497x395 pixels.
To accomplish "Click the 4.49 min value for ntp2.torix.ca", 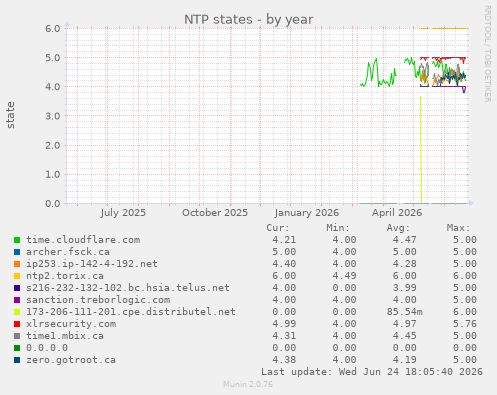I will [344, 276].
